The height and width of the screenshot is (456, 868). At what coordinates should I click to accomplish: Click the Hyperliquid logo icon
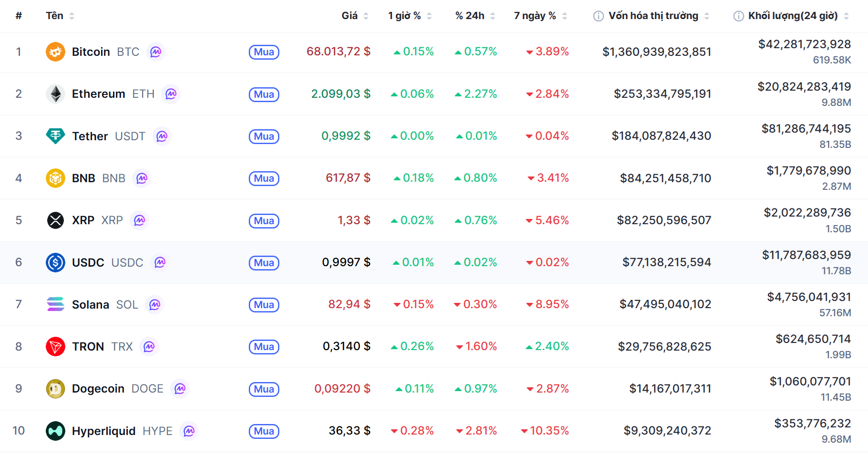click(55, 431)
